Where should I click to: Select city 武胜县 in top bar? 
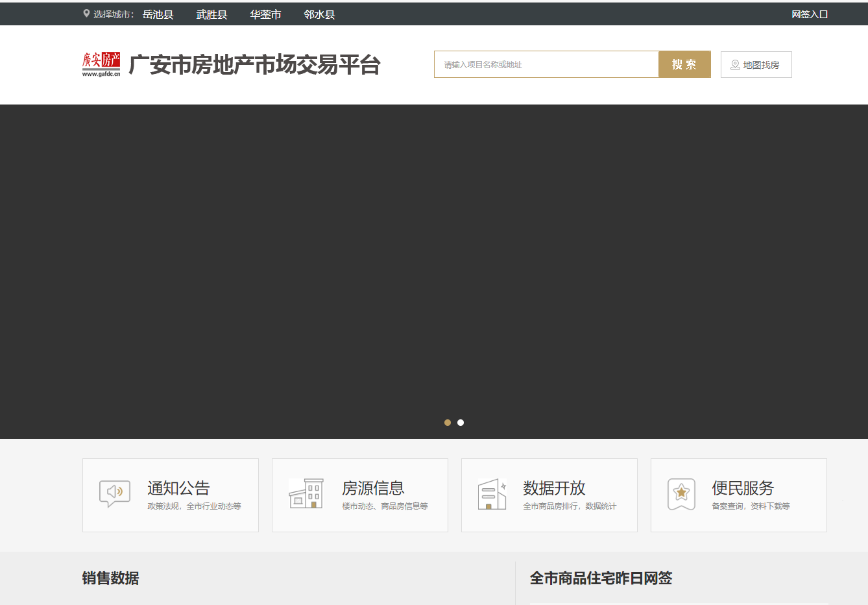coord(212,14)
